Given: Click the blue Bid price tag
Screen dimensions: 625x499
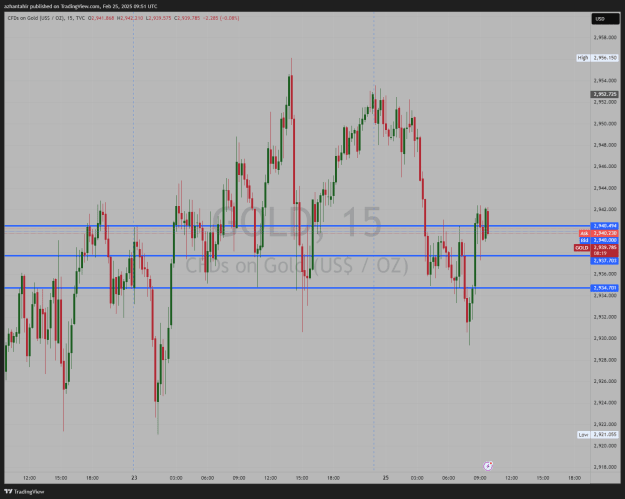Looking at the screenshot, I should point(598,240).
